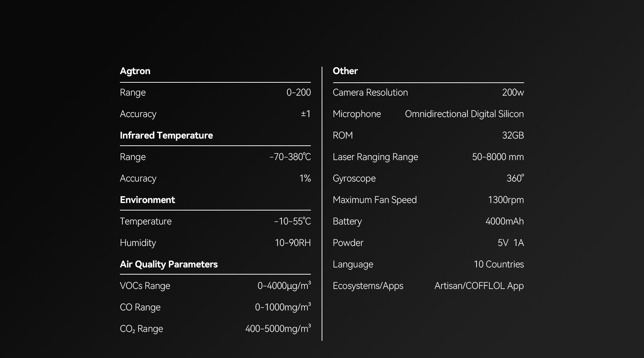Image resolution: width=644 pixels, height=358 pixels.
Task: Select the VOCs Range label
Action: click(x=145, y=286)
